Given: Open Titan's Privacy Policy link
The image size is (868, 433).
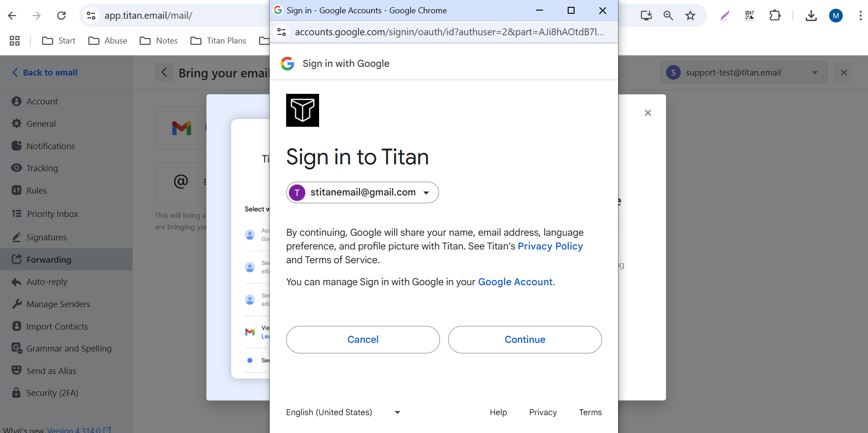Looking at the screenshot, I should (550, 246).
